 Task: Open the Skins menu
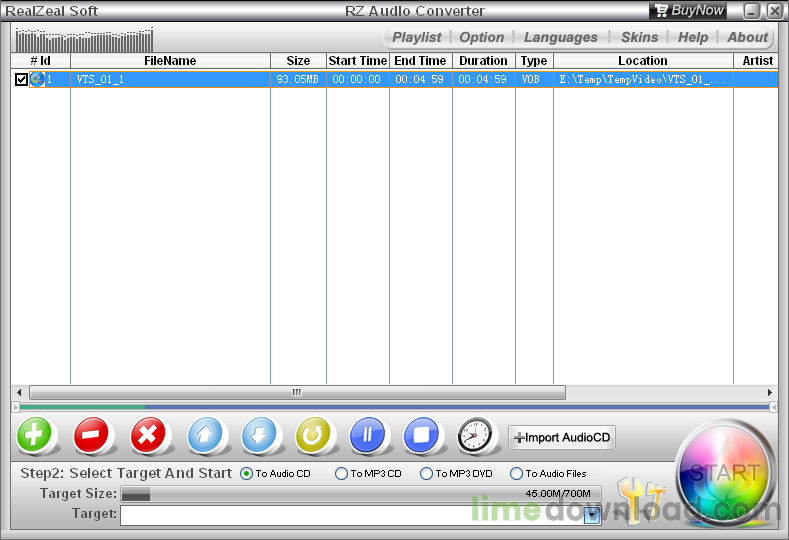coord(639,37)
